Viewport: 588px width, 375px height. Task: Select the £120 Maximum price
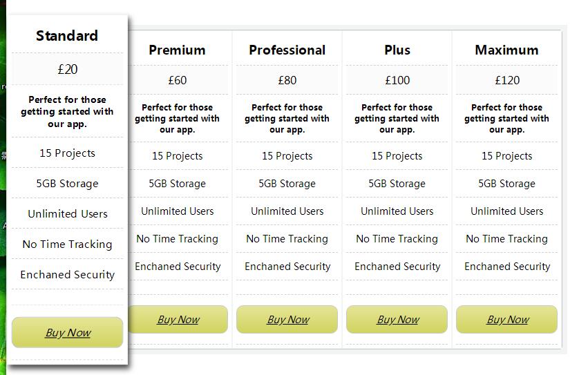(507, 80)
